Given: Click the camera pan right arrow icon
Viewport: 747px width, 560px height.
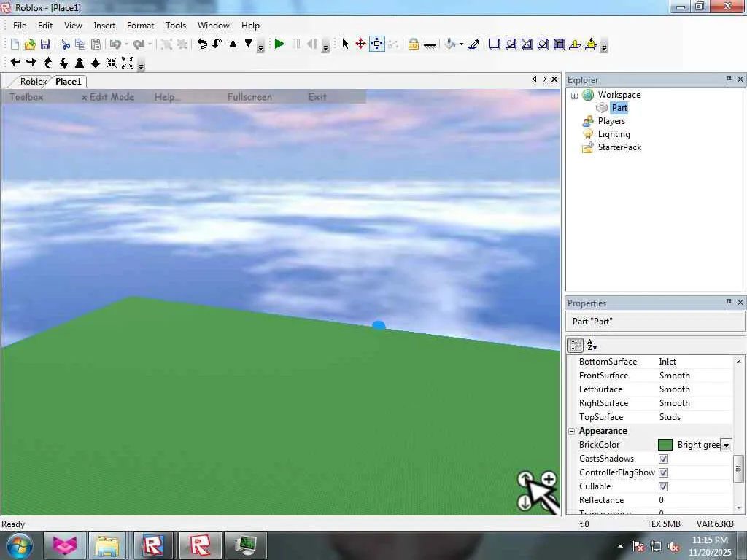Looking at the screenshot, I should pos(31,63).
